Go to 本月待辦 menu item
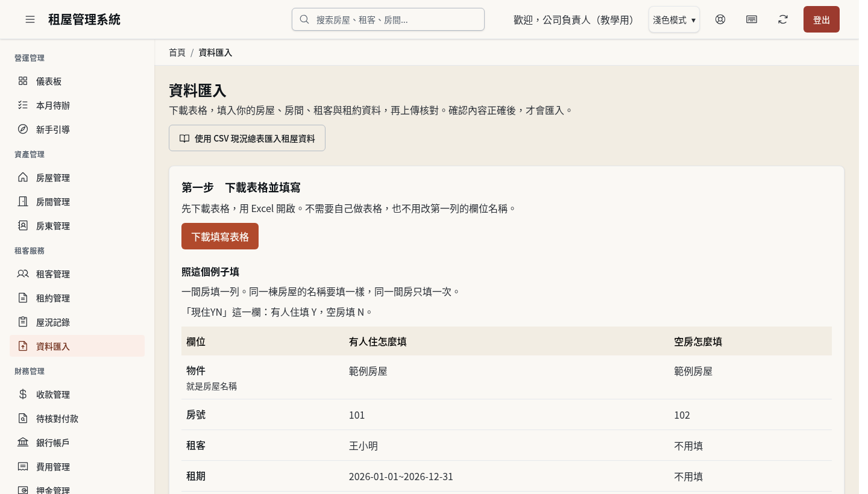The image size is (868, 494). [x=77, y=105]
